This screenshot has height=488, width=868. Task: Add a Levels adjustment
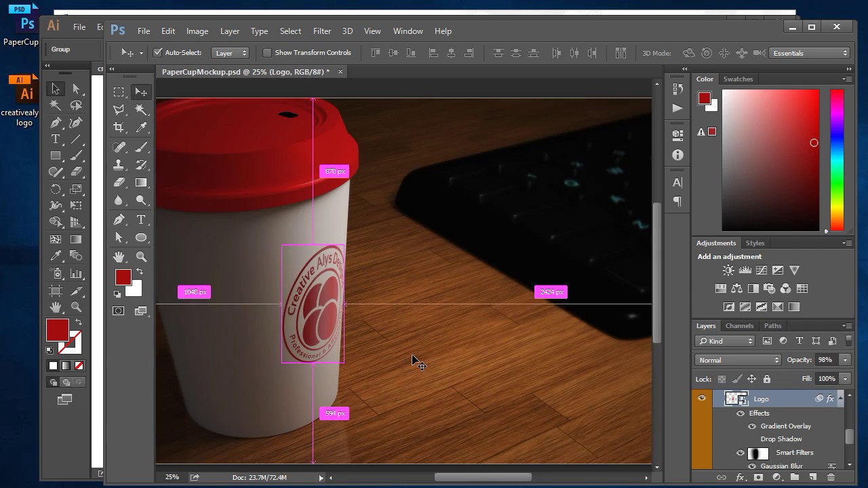tap(745, 270)
